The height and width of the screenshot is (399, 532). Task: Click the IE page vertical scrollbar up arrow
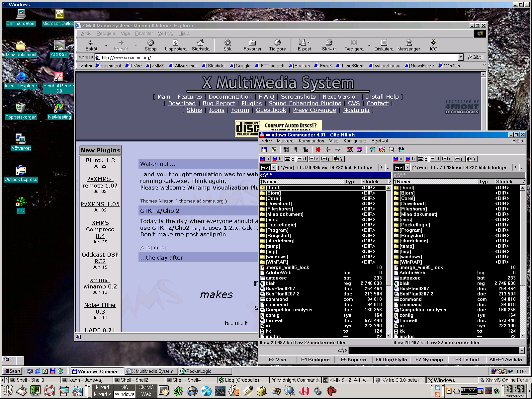[x=483, y=74]
